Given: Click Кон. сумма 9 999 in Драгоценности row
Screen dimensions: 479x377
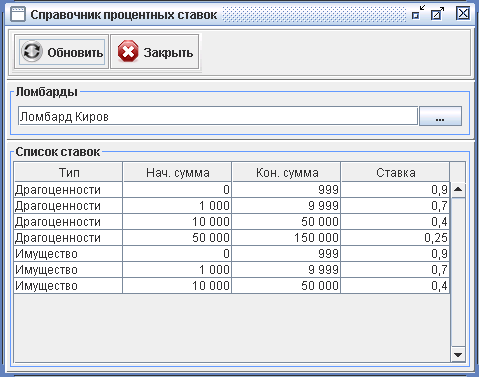Looking at the screenshot, I should 286,206.
